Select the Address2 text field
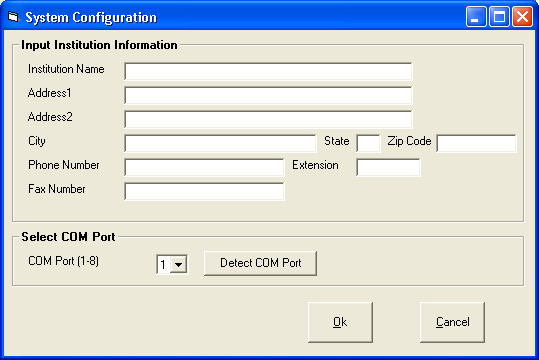This screenshot has height=360, width=539. [x=268, y=119]
